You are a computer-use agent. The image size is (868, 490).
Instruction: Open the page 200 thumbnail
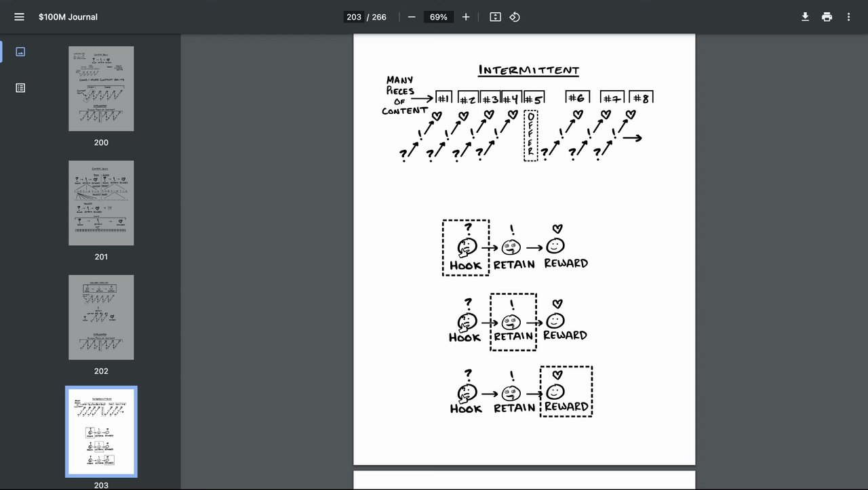[101, 89]
